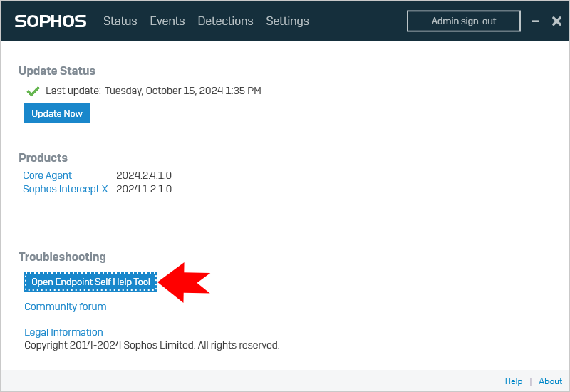Switch to the Events tab
Image resolution: width=570 pixels, height=392 pixels.
click(167, 21)
